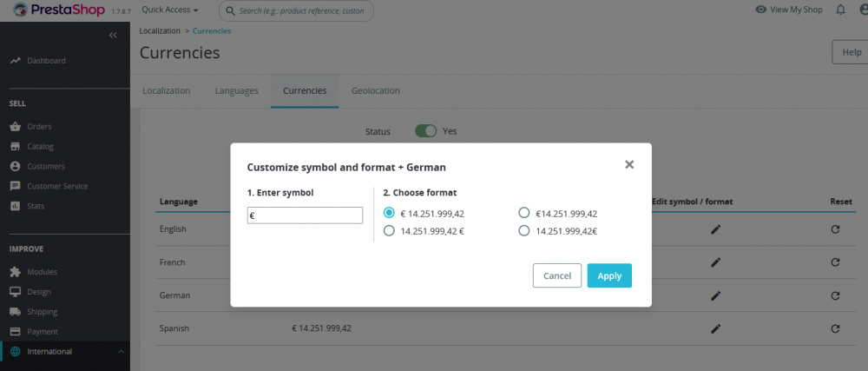This screenshot has height=371, width=868.
Task: Switch to the Geolocation tab
Action: pyautogui.click(x=375, y=90)
